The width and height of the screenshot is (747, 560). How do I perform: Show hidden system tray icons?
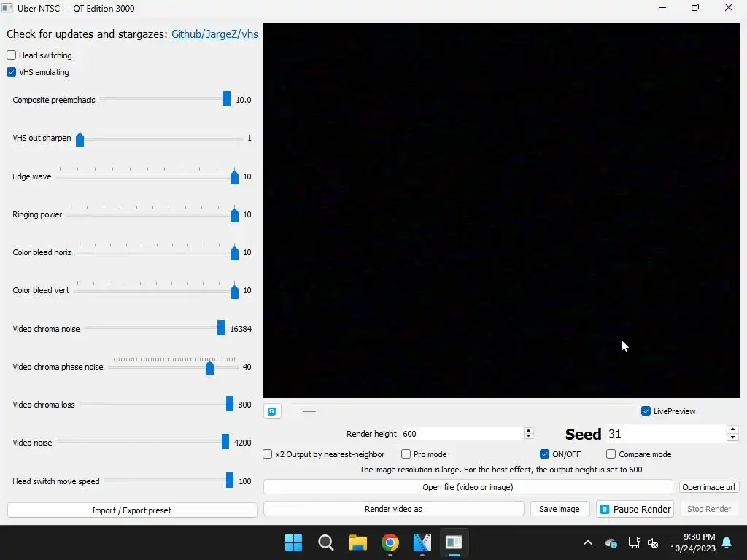[588, 542]
